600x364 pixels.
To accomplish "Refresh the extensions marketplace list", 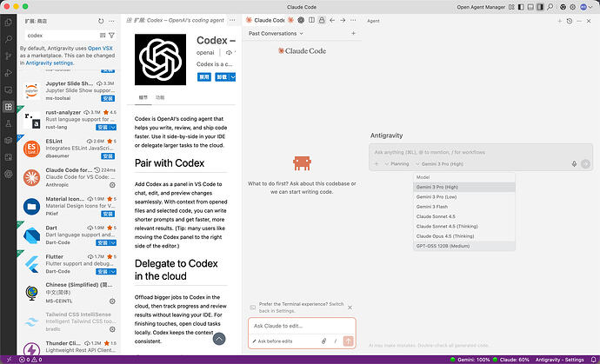I will 101,21.
